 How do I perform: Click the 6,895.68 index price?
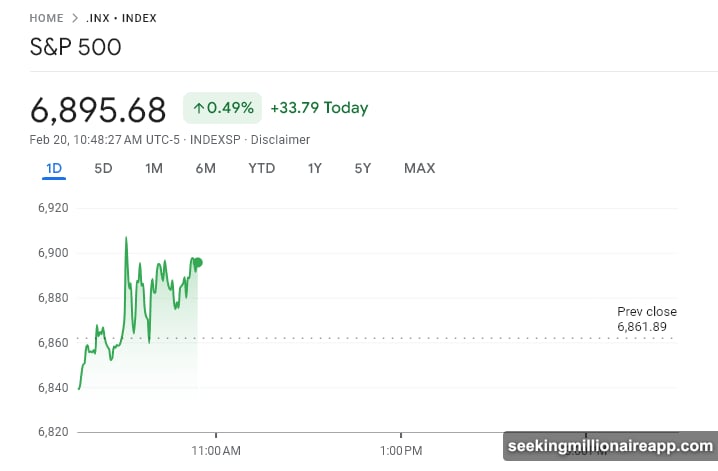pyautogui.click(x=99, y=108)
